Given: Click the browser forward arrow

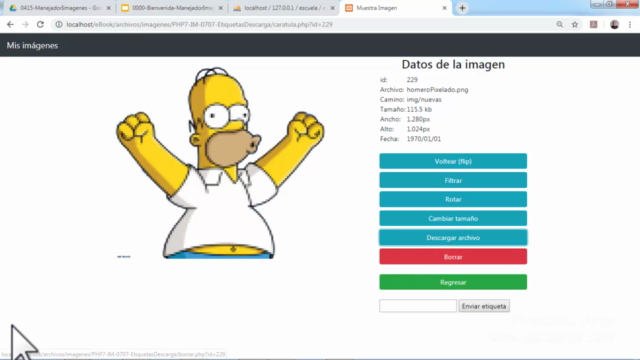Looking at the screenshot, I should tap(25, 24).
